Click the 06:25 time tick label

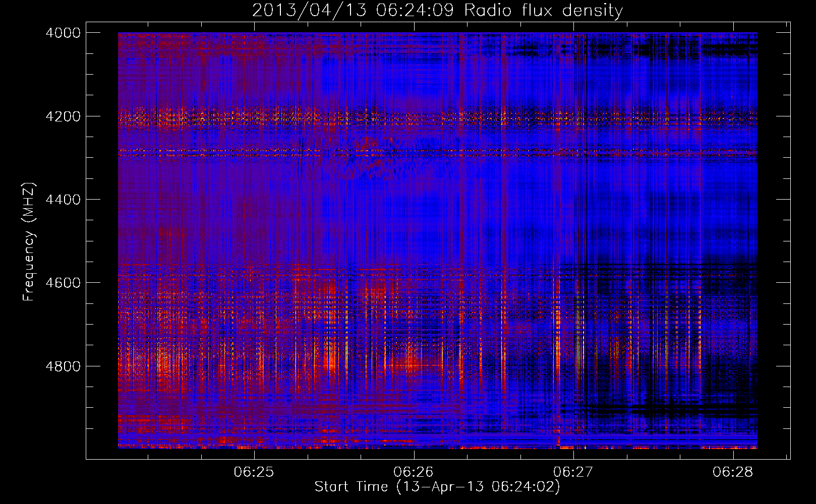coord(254,472)
